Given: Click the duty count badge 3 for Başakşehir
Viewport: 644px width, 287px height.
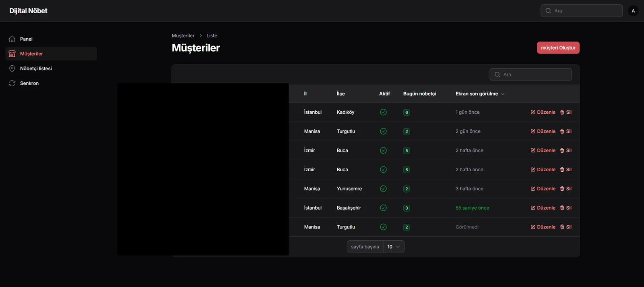Looking at the screenshot, I should click(407, 208).
